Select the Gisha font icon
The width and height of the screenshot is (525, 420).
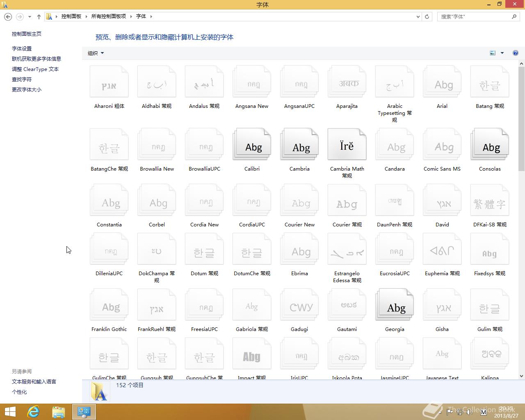(x=442, y=305)
